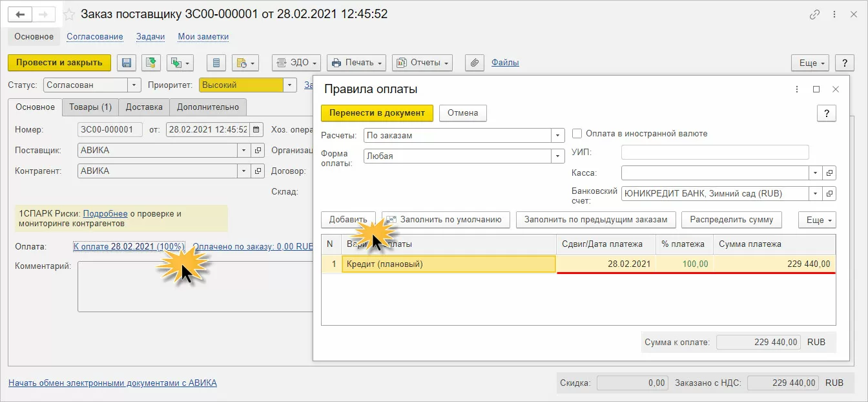The height and width of the screenshot is (402, 868).
Task: Expand the Статус dropdown
Action: coord(134,85)
